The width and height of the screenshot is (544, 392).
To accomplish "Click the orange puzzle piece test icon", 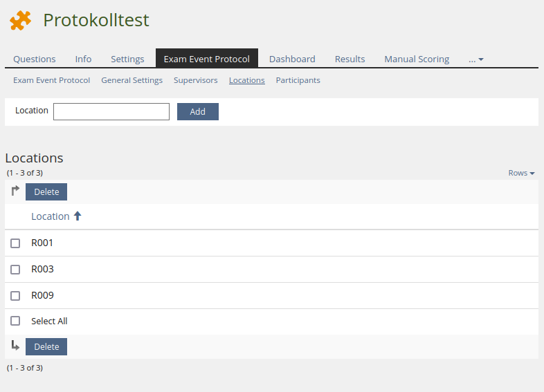I will [x=20, y=21].
